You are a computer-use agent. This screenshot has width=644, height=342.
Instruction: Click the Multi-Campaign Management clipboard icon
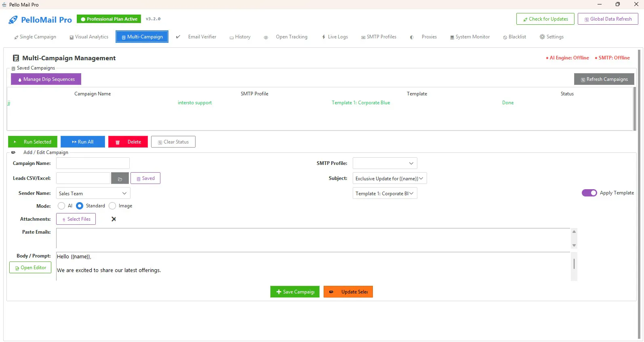click(x=16, y=58)
